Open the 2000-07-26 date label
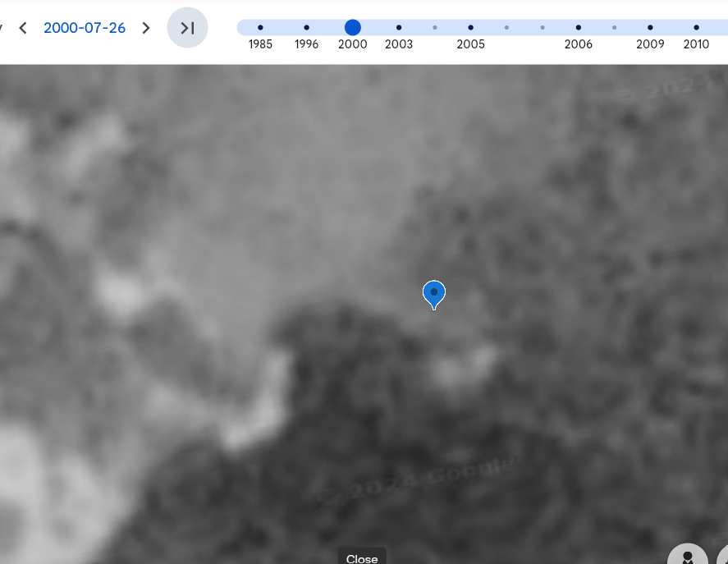Viewport: 728px width, 564px height. [85, 28]
